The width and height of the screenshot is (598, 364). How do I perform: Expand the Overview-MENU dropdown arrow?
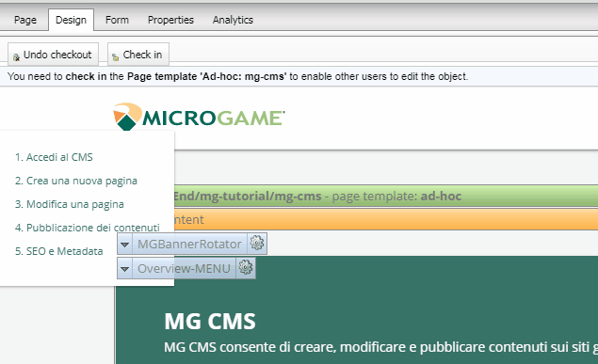coord(124,268)
